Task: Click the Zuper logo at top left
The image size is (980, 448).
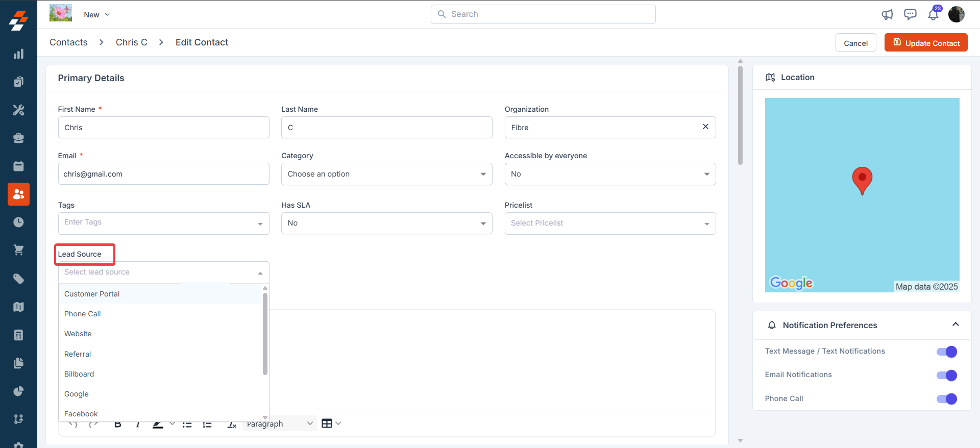Action: point(18,20)
